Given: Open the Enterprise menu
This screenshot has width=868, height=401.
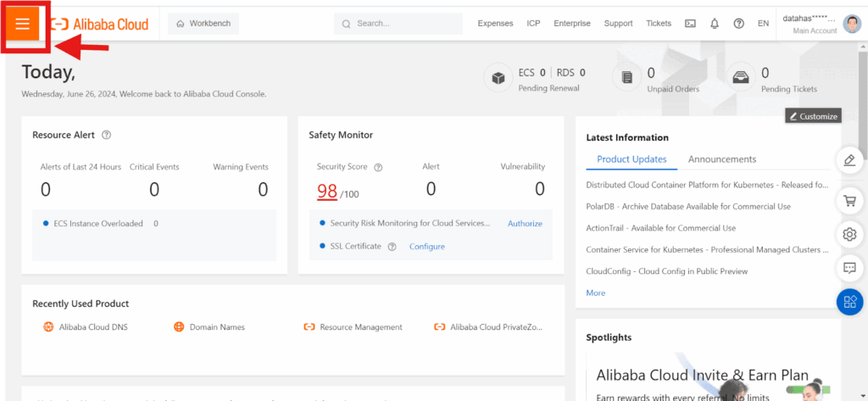Looking at the screenshot, I should coord(572,24).
